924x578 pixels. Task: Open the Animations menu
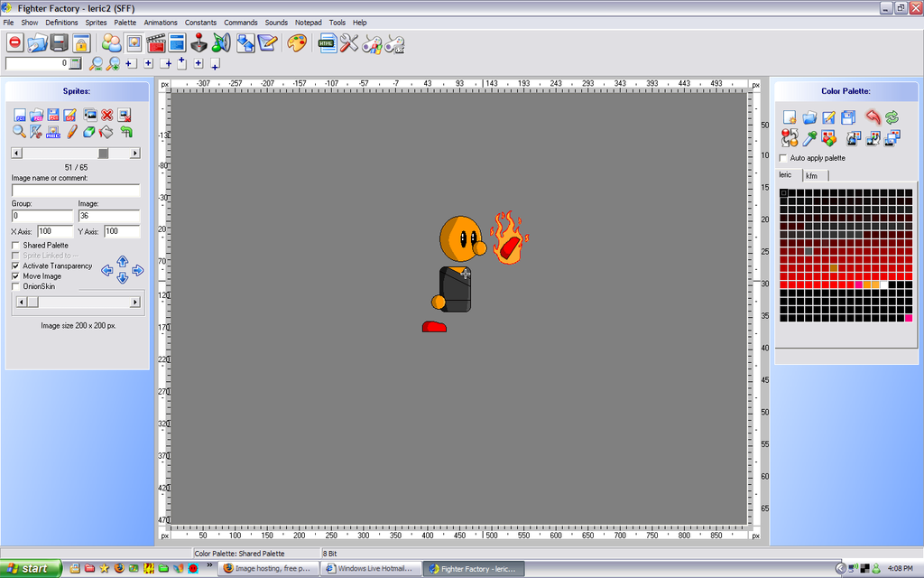tap(161, 22)
